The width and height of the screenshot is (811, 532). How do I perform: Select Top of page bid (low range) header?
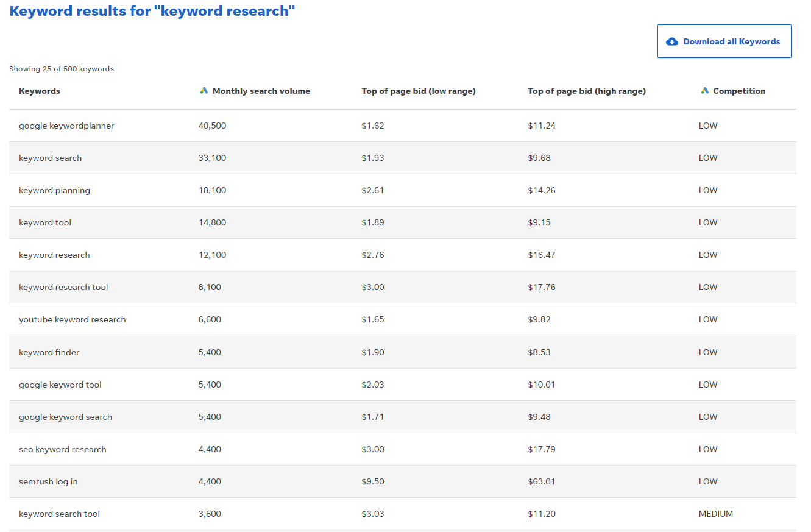pos(419,91)
